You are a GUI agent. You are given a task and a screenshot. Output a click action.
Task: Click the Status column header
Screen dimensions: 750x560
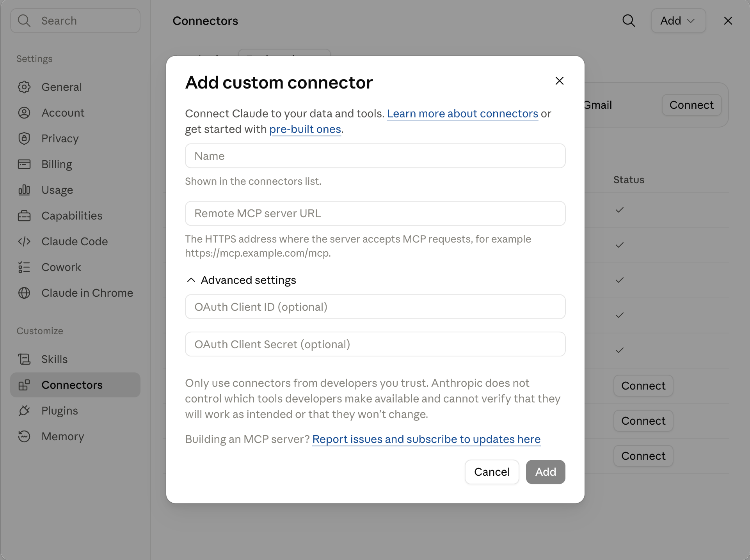coord(629,180)
